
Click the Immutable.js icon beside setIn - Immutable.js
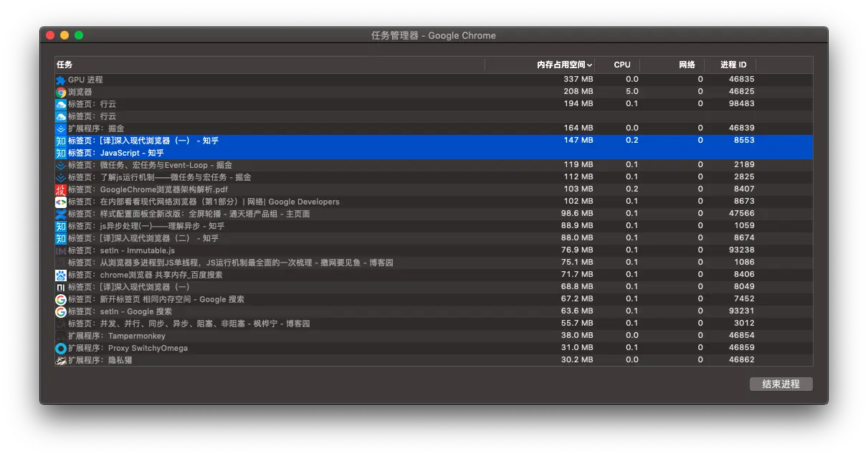pos(61,250)
